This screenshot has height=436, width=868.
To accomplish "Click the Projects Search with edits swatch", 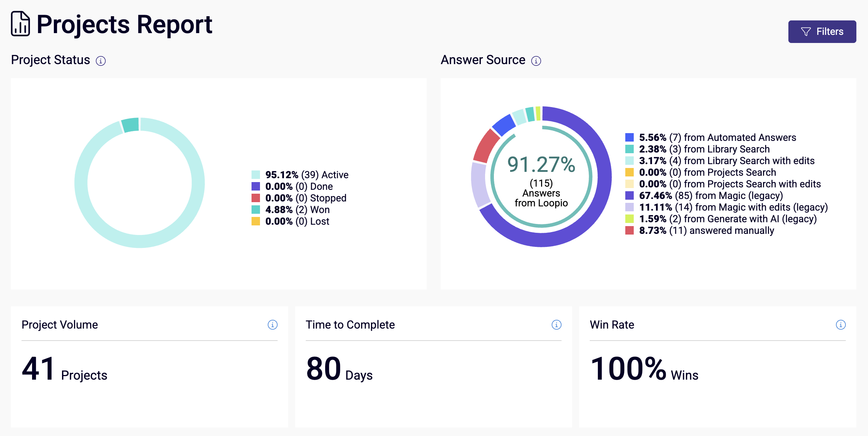I will click(630, 184).
